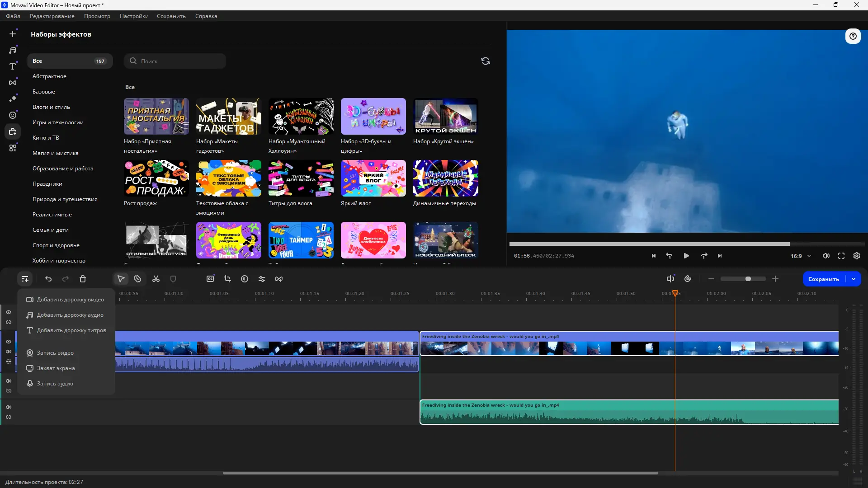
Task: Select the Праздники category
Action: click(47, 184)
